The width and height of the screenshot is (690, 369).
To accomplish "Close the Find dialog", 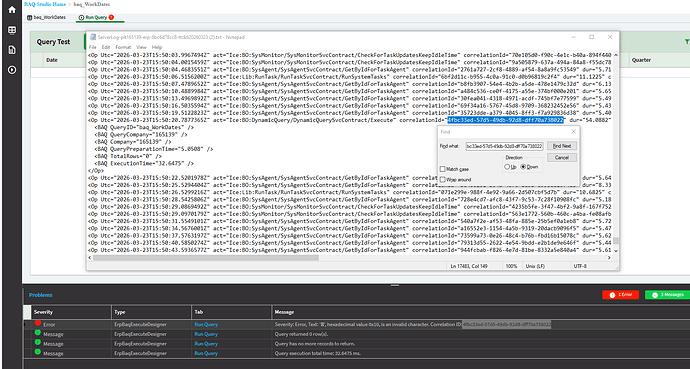I will 573,132.
